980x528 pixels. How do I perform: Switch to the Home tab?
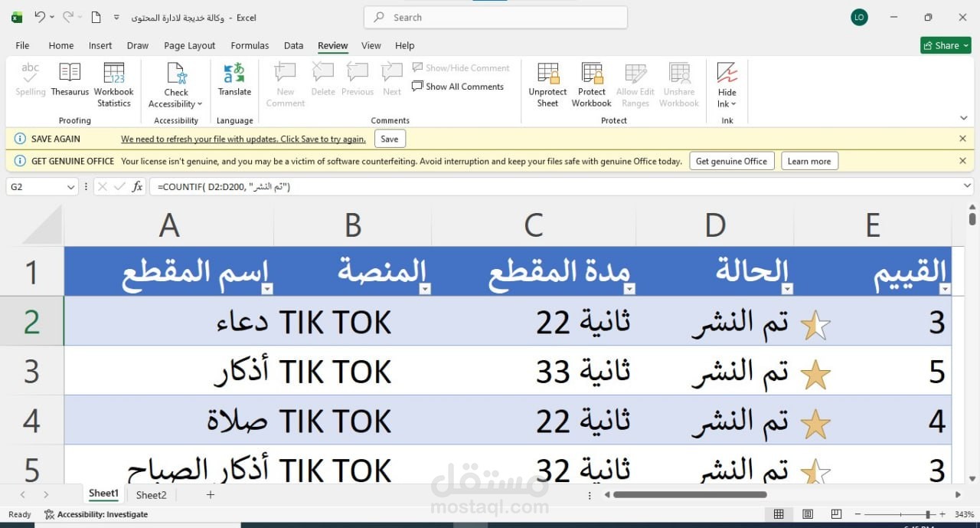pyautogui.click(x=61, y=45)
